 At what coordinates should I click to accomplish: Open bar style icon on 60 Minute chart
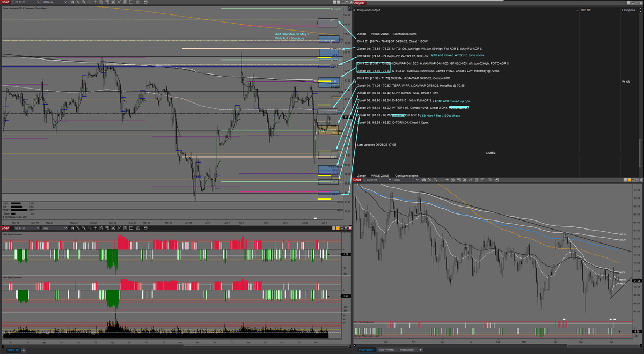click(x=72, y=2)
